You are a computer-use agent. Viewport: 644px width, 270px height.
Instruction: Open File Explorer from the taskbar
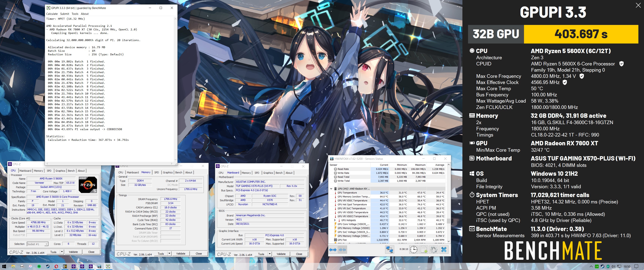click(x=13, y=266)
